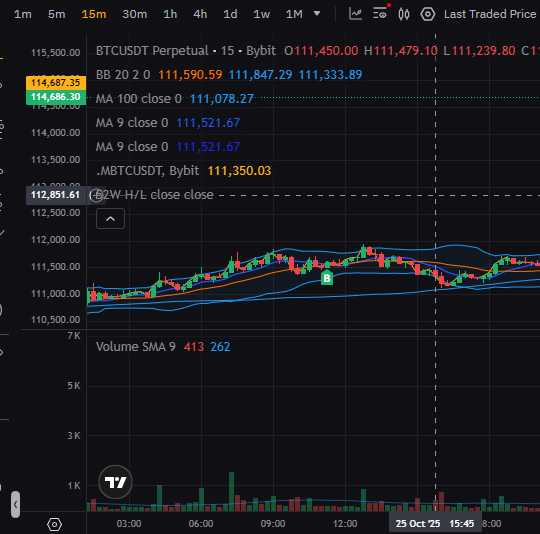
Task: Select the 5m timeframe
Action: click(56, 14)
